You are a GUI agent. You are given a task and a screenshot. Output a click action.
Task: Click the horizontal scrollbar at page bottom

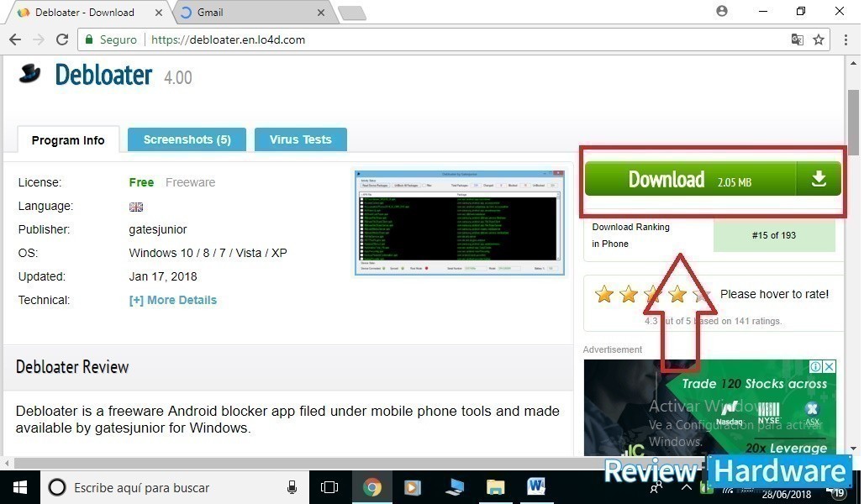(x=358, y=463)
